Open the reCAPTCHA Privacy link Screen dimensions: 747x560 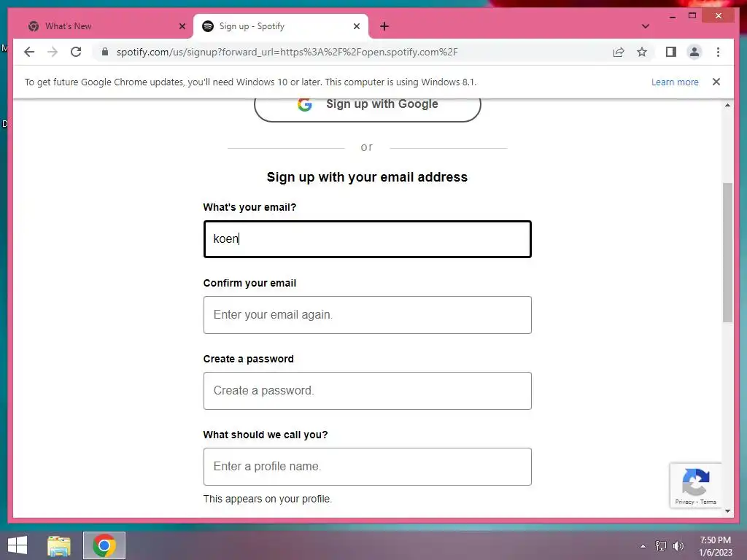point(684,502)
